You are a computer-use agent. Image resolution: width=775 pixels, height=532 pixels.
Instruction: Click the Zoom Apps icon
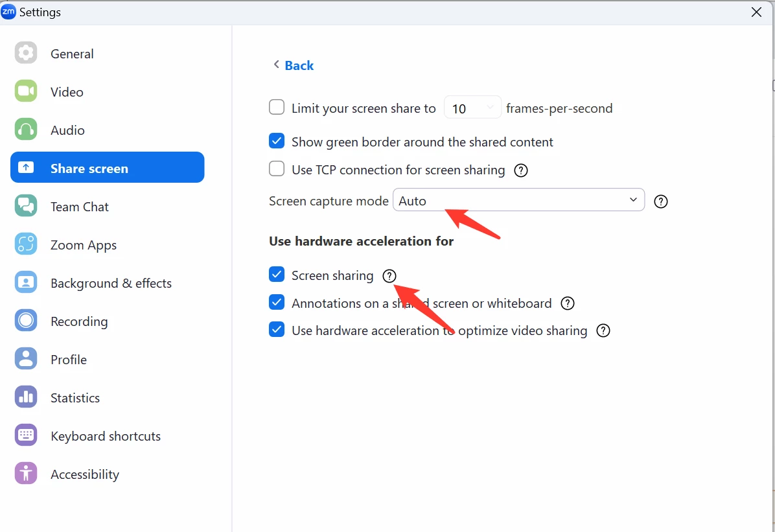pyautogui.click(x=26, y=244)
